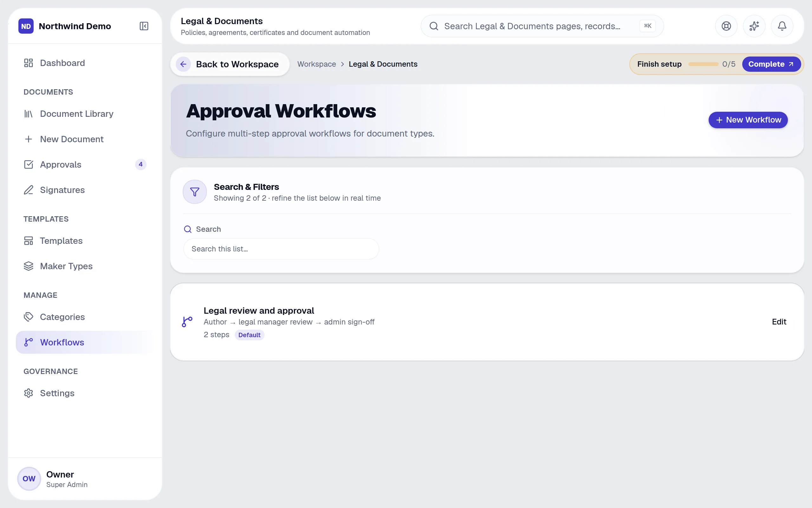Open the AI sparkles assistant icon

754,26
